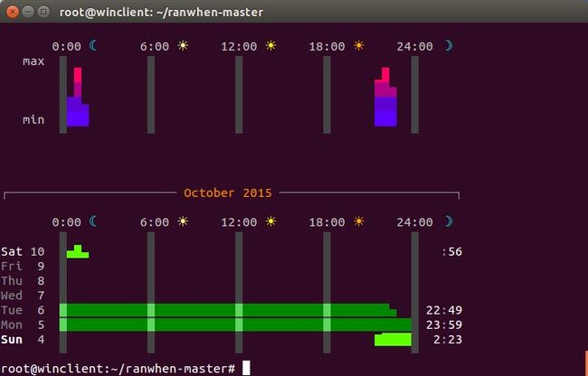Select the 'Fri 9' row label
This screenshot has height=376, width=588.
point(23,267)
